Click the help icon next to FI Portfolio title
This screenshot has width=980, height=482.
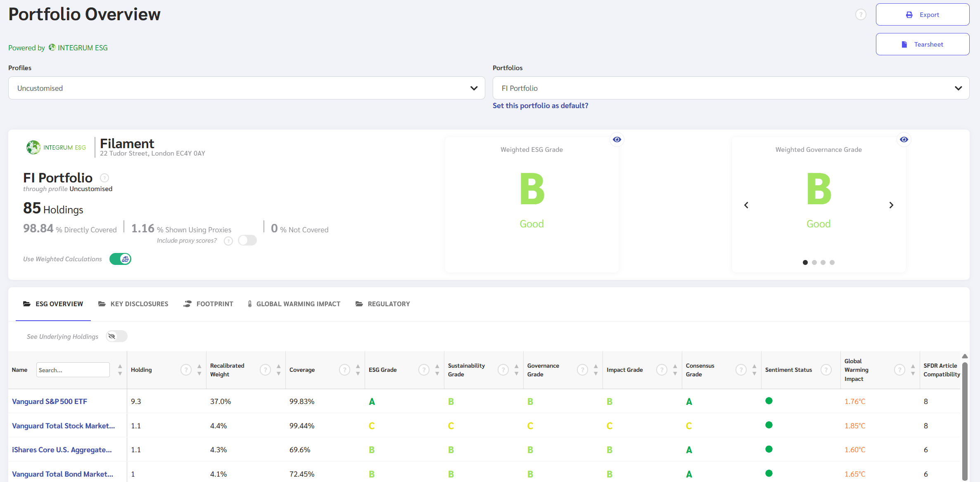point(104,178)
